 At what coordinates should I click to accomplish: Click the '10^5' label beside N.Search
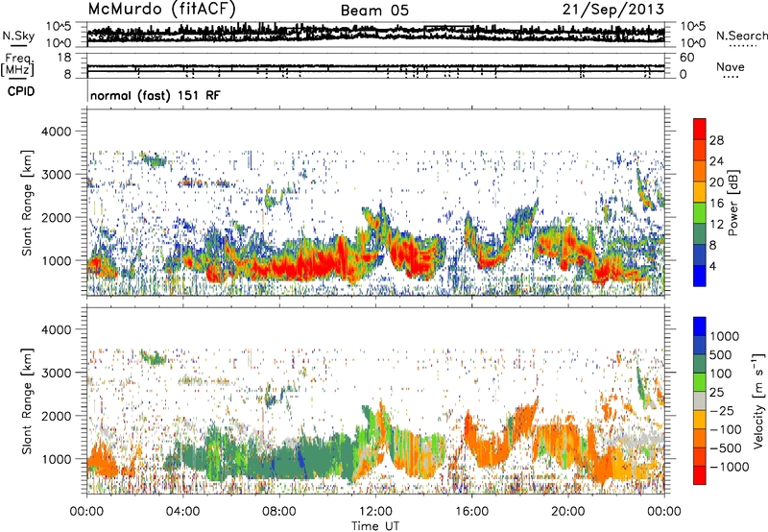click(x=693, y=26)
